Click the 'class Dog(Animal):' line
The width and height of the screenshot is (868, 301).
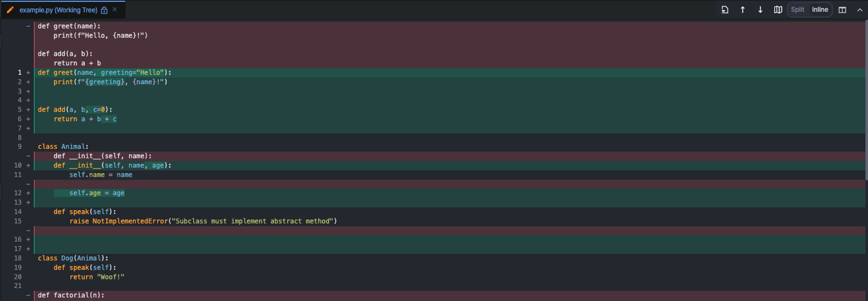coord(73,258)
